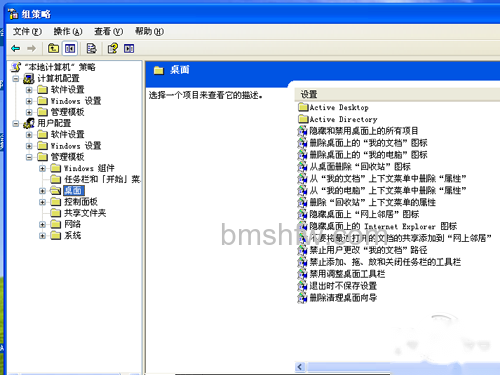Click the 隐藏和禁用桌面上的所有项目 policy icon
This screenshot has width=500, height=375.
(302, 131)
